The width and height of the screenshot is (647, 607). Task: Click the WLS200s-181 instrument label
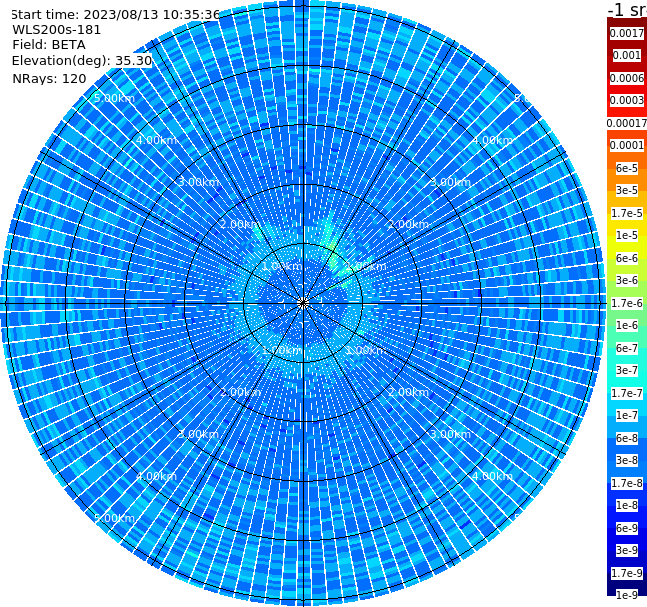[57, 30]
